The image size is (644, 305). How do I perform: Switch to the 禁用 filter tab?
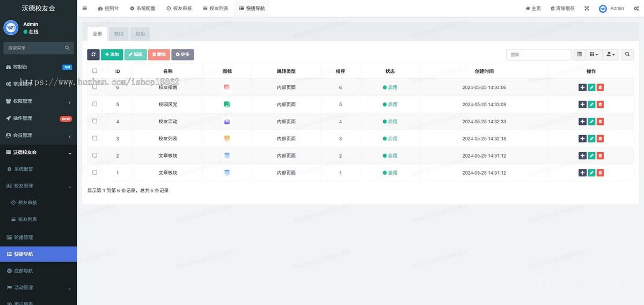point(119,34)
